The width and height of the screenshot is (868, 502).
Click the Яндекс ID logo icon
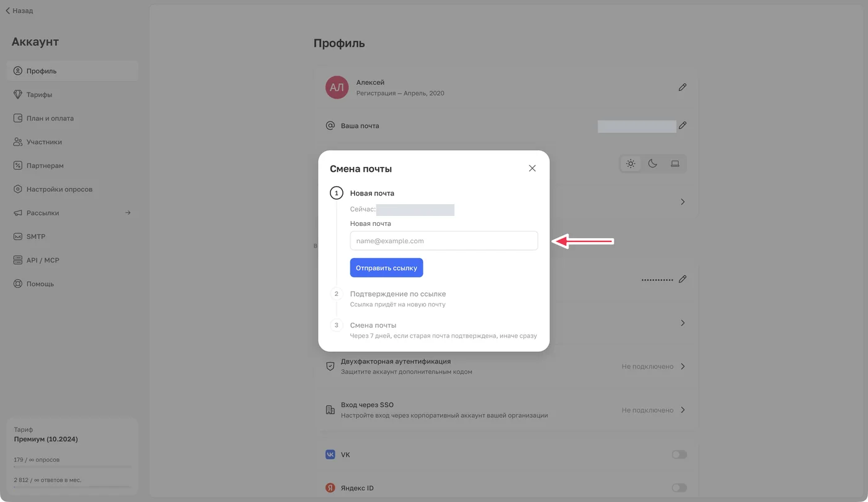point(330,488)
